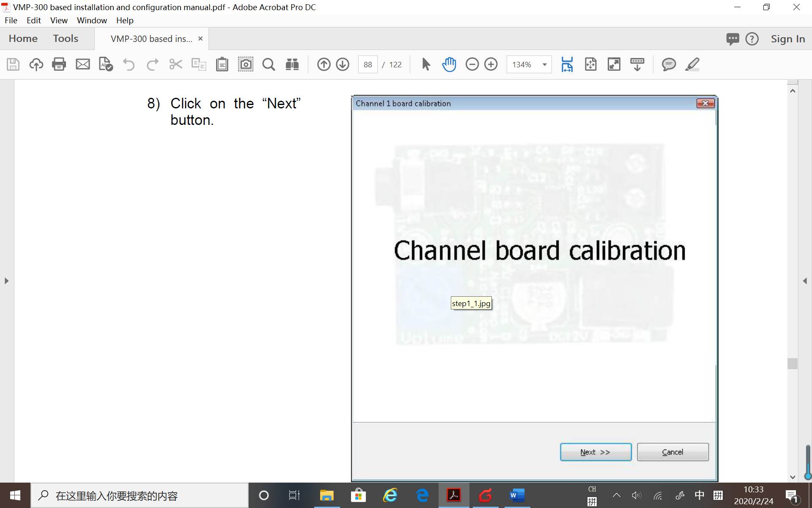
Task: Click the Print file icon
Action: click(59, 64)
